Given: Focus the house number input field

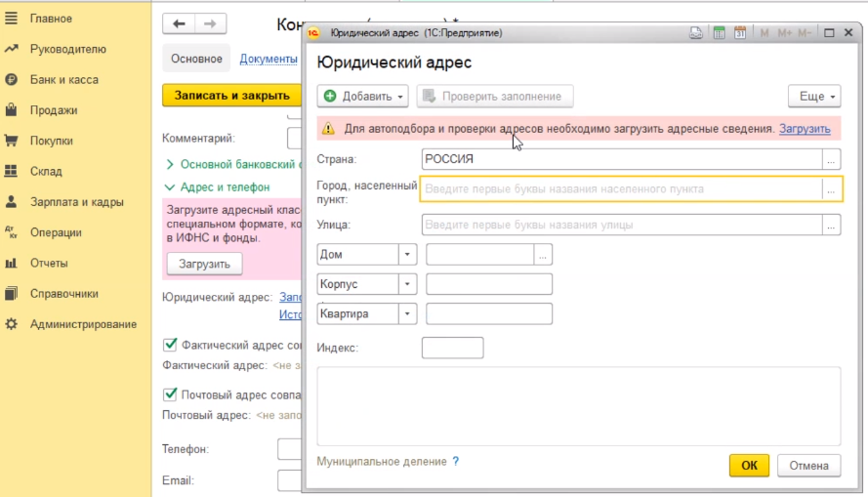Looking at the screenshot, I should [480, 255].
